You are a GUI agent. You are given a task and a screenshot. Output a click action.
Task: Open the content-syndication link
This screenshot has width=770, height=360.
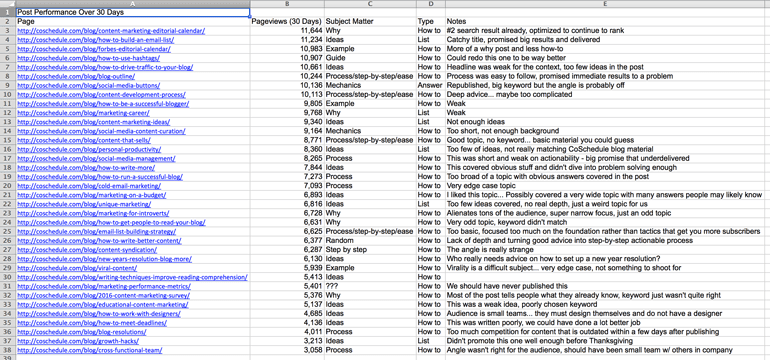86,249
